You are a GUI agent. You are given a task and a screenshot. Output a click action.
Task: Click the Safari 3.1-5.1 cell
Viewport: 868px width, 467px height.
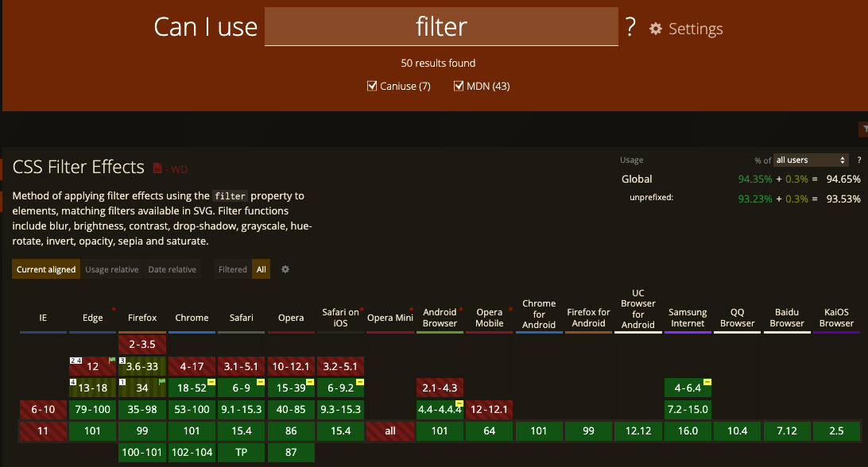pos(242,366)
